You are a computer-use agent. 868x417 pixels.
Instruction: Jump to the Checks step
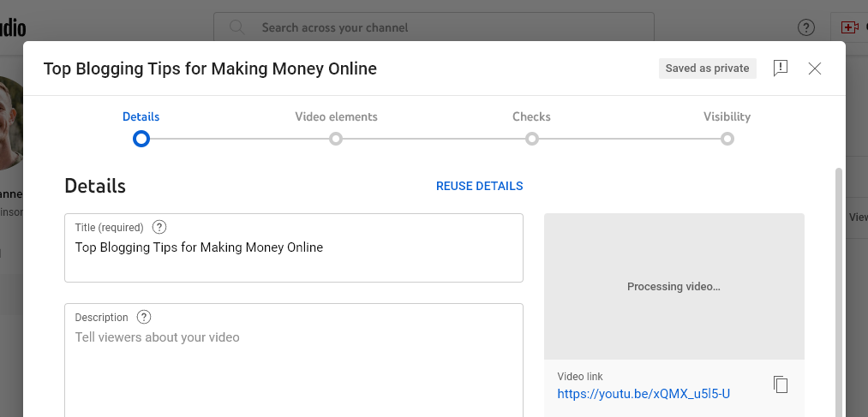tap(531, 138)
